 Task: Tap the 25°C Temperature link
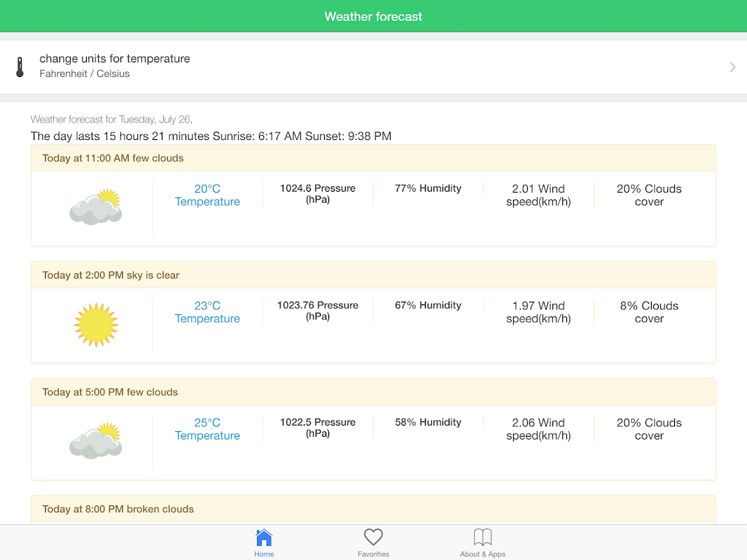pos(207,429)
